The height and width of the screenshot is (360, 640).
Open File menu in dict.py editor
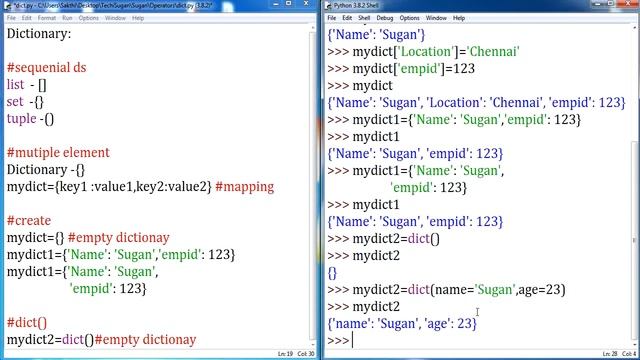pyautogui.click(x=11, y=18)
